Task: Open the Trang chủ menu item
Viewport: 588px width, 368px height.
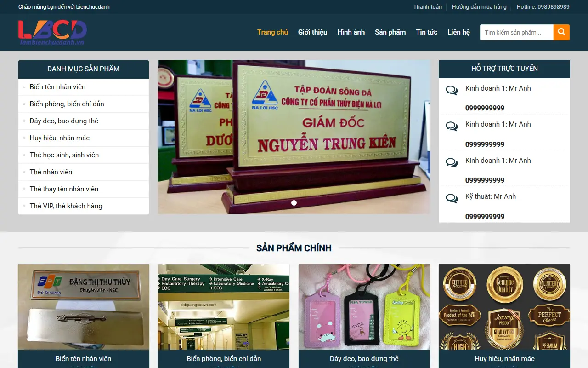Action: pyautogui.click(x=272, y=32)
